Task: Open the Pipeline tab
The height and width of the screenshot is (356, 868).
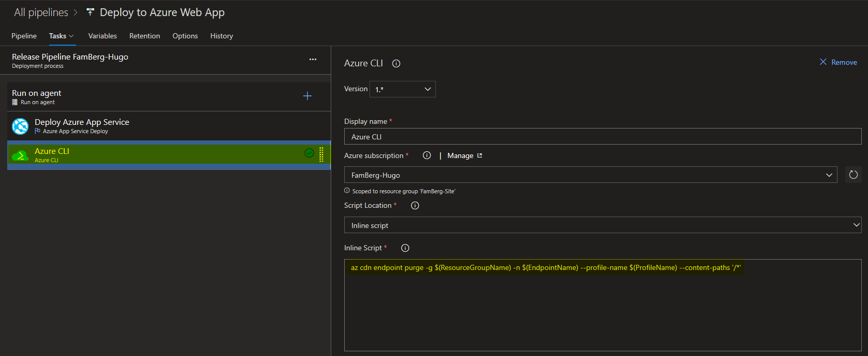Action: point(24,36)
